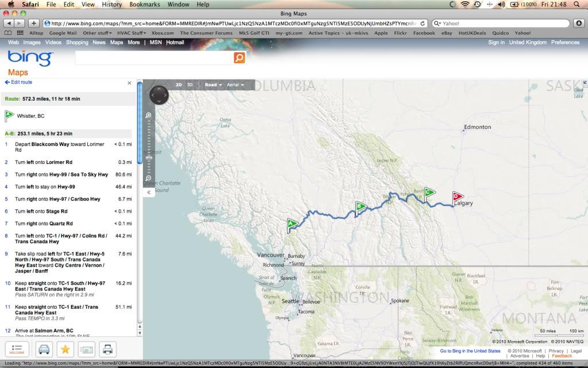
Task: Select step 12 Arrive at Salmon Arm, BC
Action: [x=68, y=332]
